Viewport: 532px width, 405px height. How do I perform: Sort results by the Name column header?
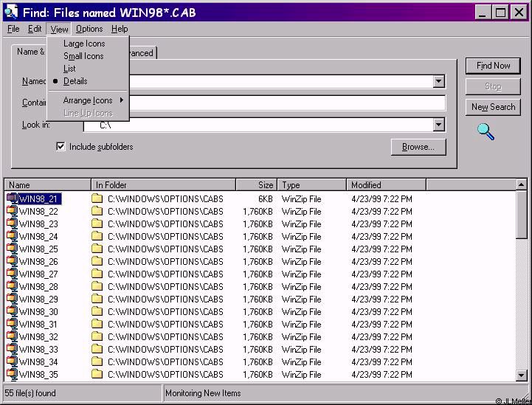48,185
